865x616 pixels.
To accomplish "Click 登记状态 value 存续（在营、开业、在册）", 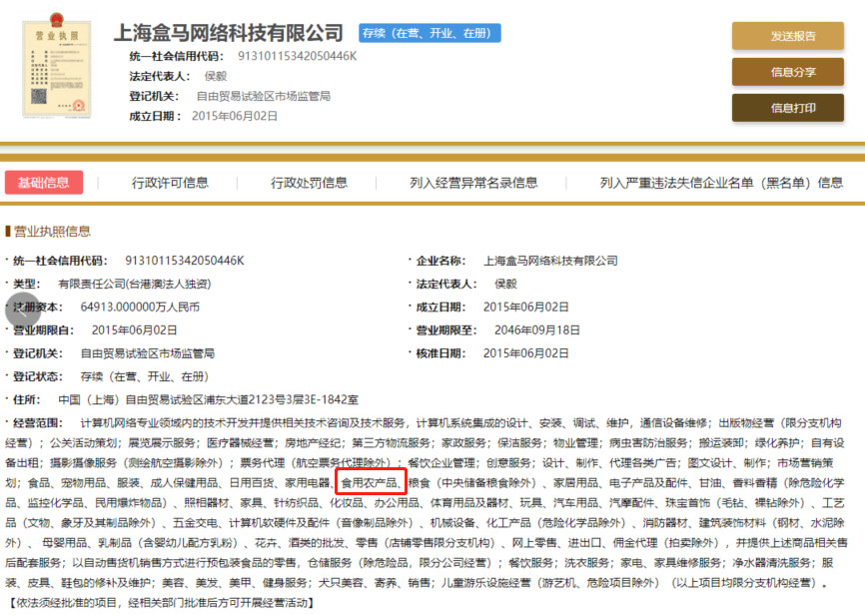I will (145, 376).
